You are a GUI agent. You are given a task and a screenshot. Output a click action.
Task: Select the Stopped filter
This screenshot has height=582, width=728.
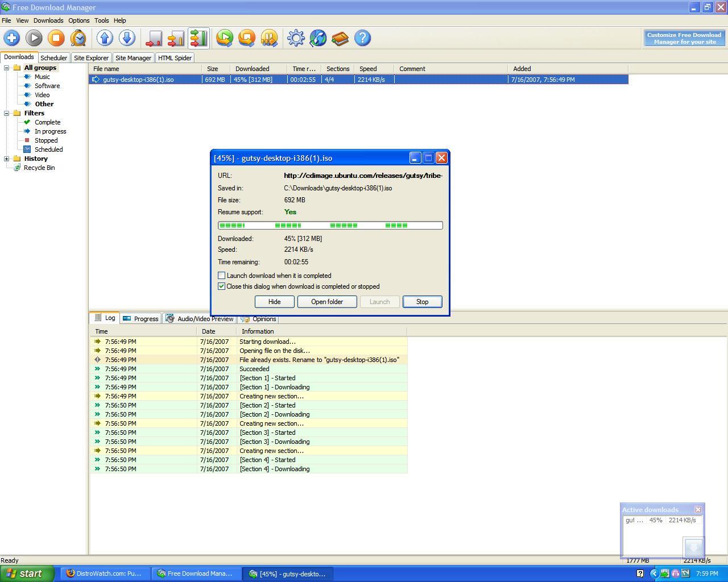point(46,140)
